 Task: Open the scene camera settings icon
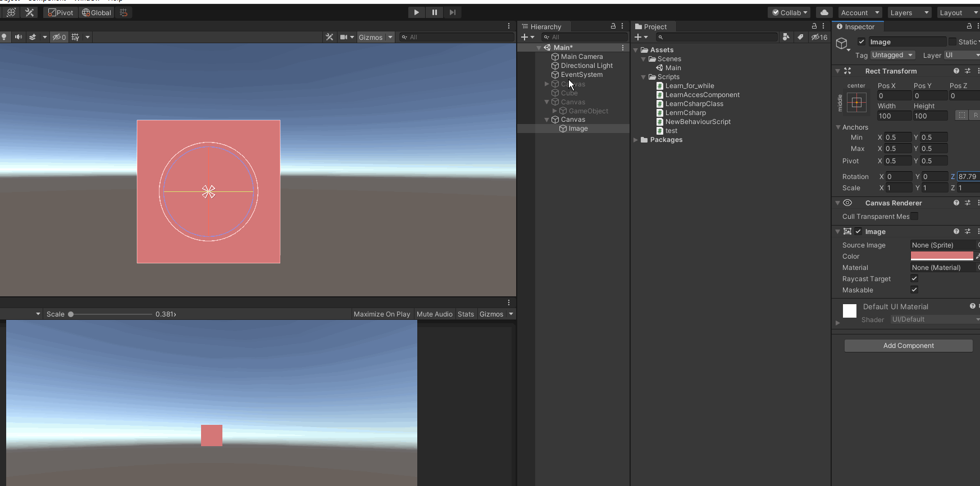pyautogui.click(x=344, y=37)
